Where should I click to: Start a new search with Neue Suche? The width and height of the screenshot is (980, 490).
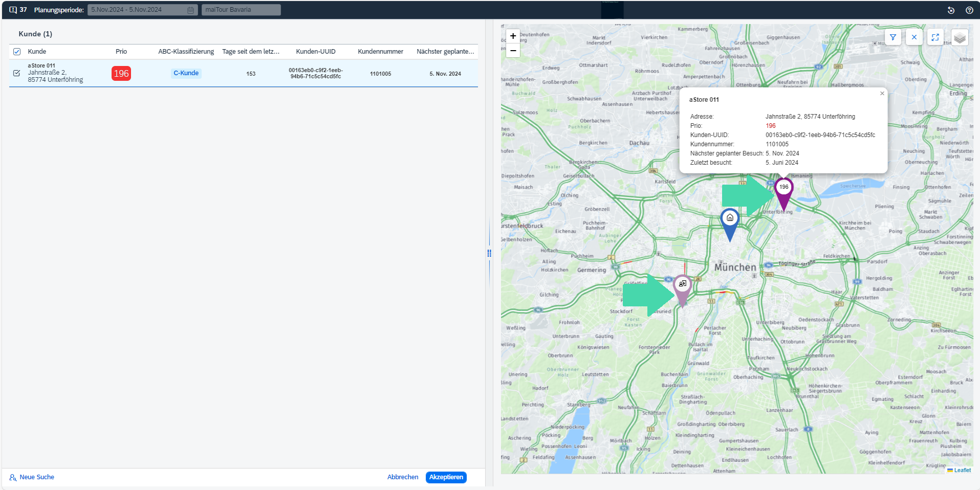pyautogui.click(x=32, y=477)
